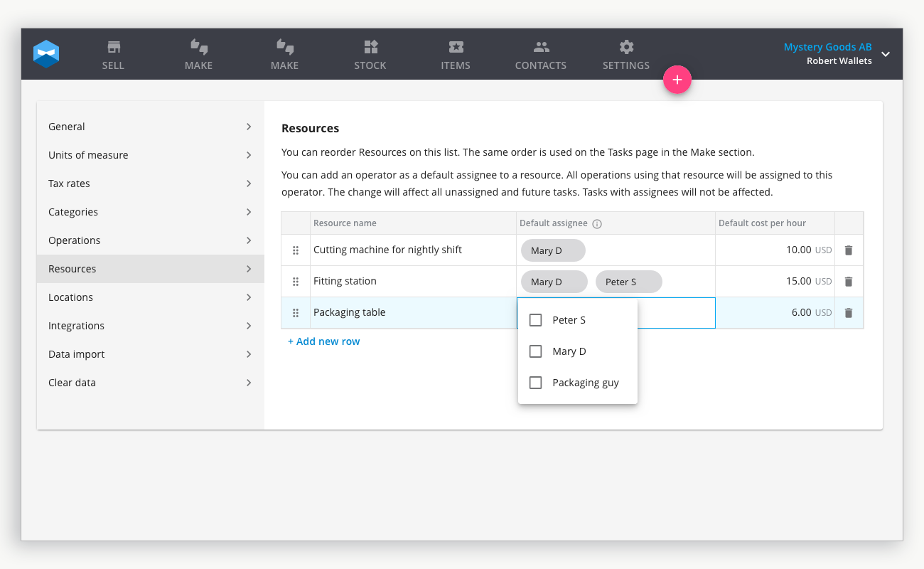
Task: Open the Contacts section
Action: click(x=541, y=55)
